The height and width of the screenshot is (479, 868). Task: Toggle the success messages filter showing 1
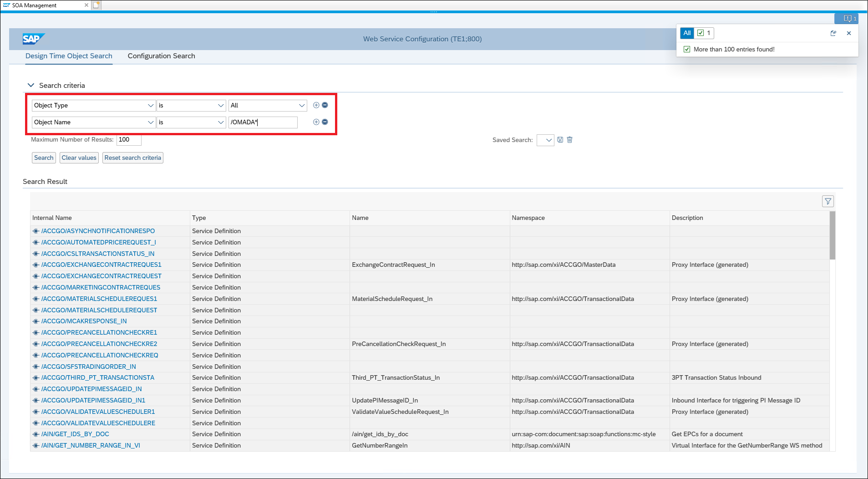(x=704, y=33)
